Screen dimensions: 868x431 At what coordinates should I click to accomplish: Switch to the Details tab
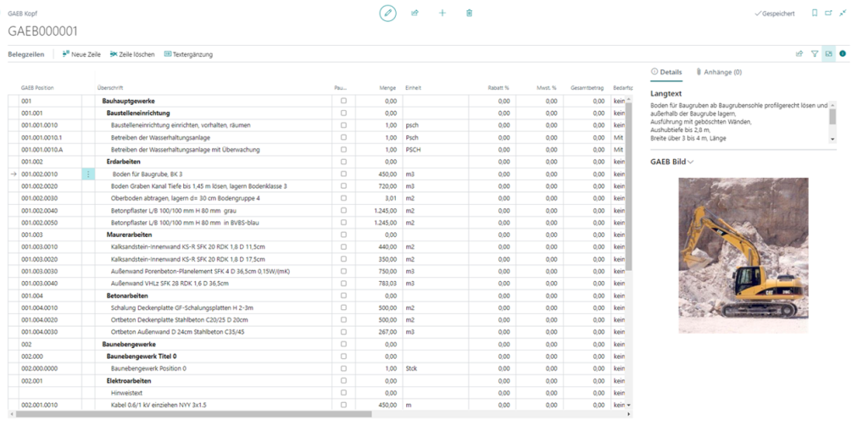(x=666, y=72)
